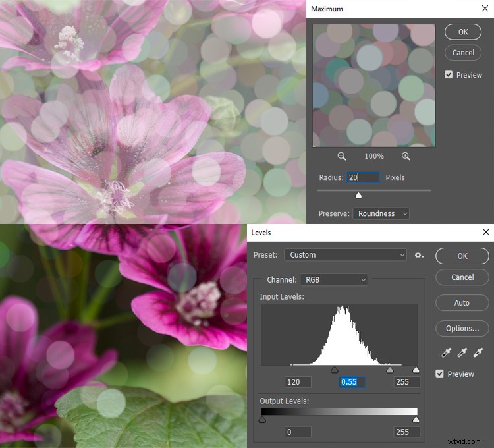The image size is (494, 448).
Task: Click the Levels histogram display
Action: (x=339, y=335)
